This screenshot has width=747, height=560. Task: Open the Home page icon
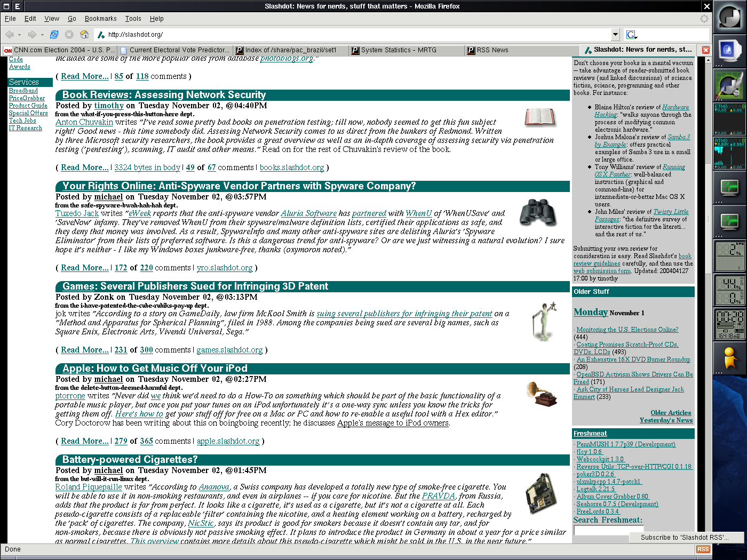[x=84, y=35]
